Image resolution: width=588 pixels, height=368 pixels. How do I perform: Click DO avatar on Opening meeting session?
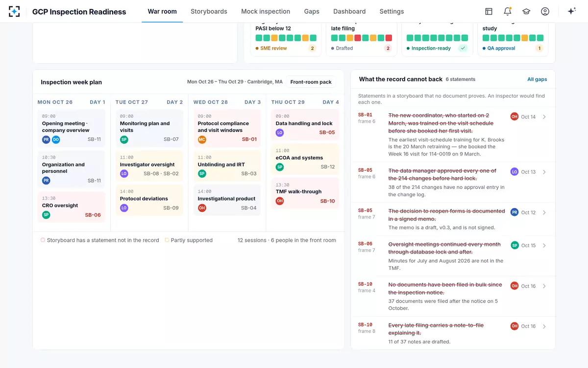pyautogui.click(x=56, y=139)
